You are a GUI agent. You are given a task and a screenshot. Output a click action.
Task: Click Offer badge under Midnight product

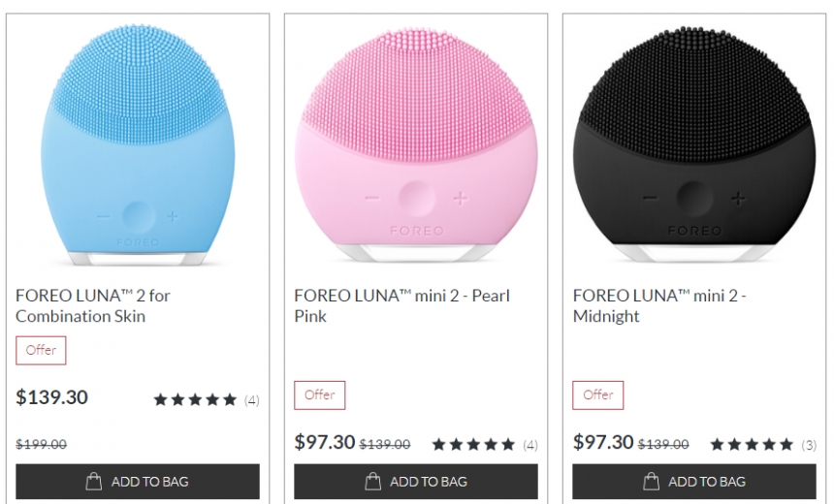pyautogui.click(x=597, y=394)
